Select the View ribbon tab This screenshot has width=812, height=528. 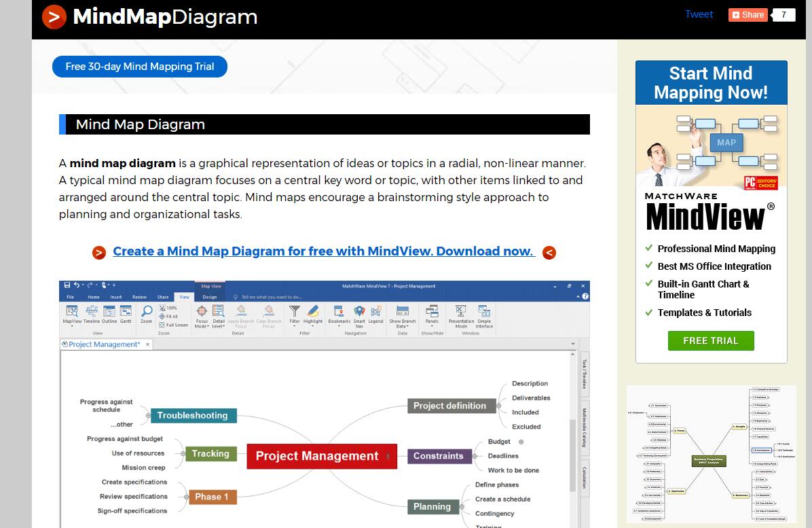(185, 297)
